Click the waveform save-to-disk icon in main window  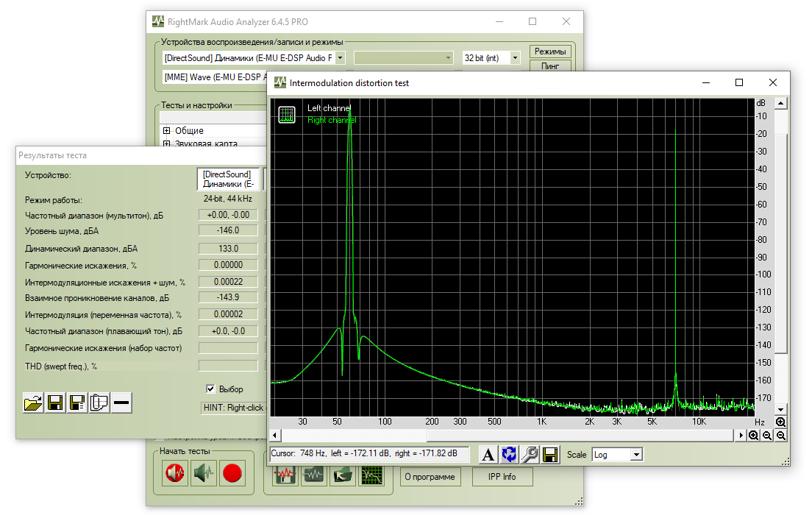(x=285, y=475)
